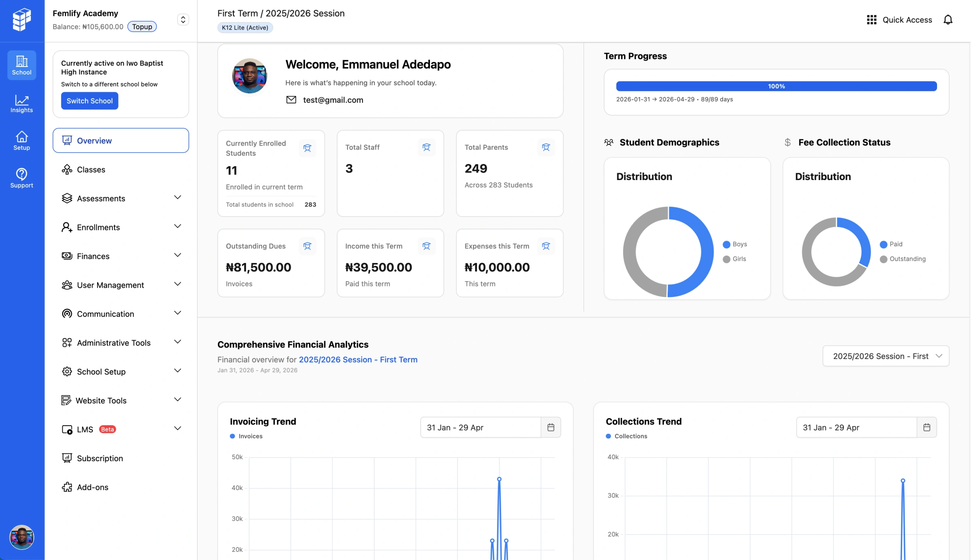This screenshot has width=971, height=560.
Task: Click the Student Demographics donut chart
Action: tap(668, 252)
